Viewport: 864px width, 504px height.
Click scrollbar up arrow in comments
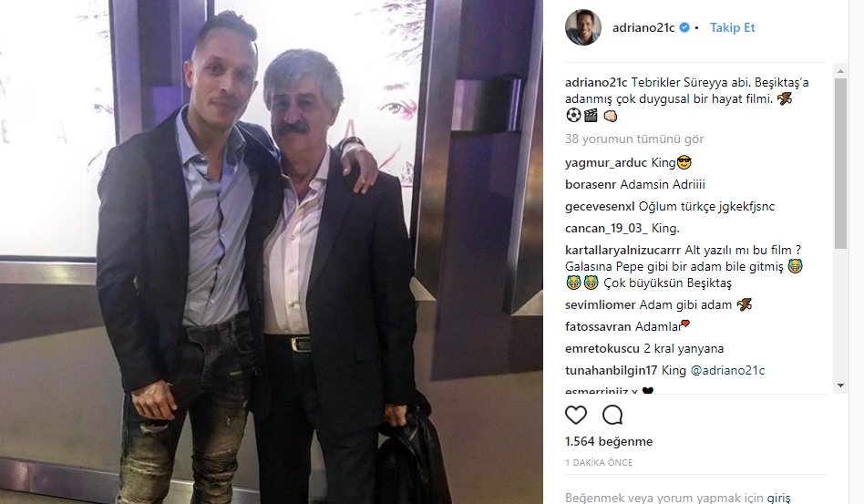[841, 71]
